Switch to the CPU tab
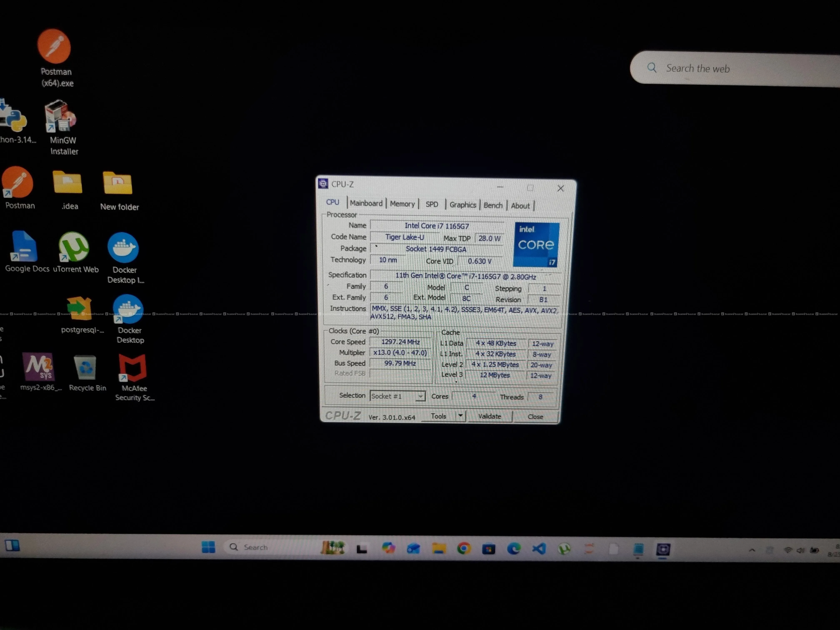840x630 pixels. (x=333, y=202)
